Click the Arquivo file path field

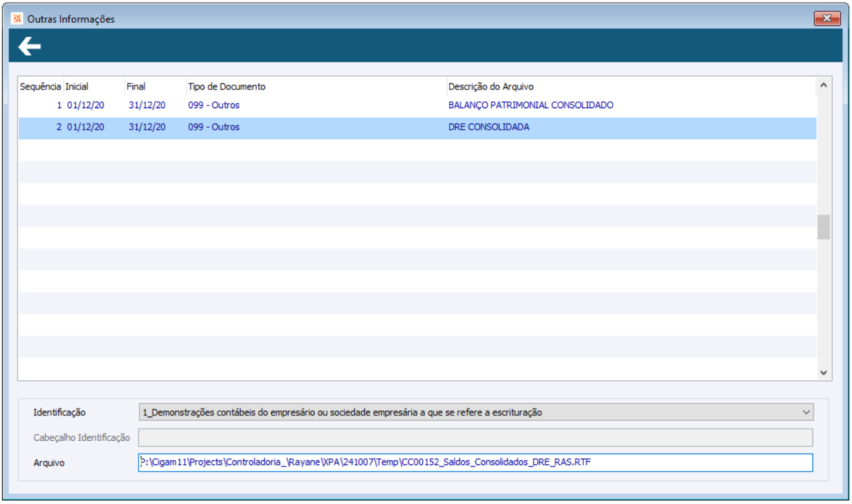tap(475, 462)
